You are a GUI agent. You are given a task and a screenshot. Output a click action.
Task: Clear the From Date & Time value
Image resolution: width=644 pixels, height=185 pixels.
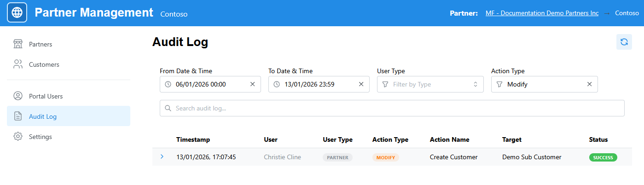252,84
